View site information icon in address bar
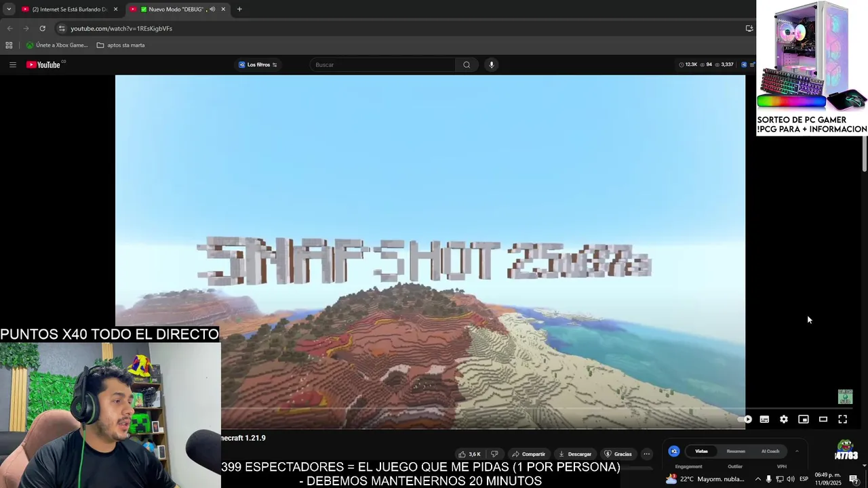The height and width of the screenshot is (488, 868). coord(62,28)
